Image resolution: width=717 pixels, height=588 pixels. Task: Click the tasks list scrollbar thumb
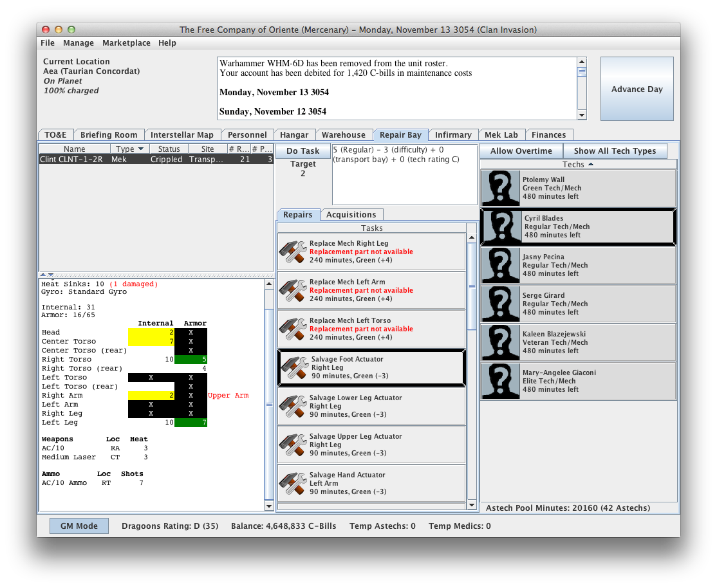[x=472, y=286]
